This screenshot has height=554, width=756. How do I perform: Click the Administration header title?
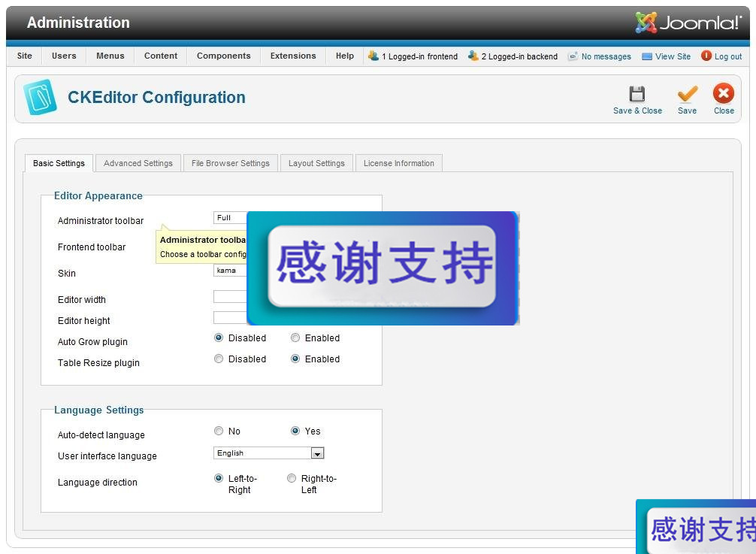pyautogui.click(x=78, y=23)
